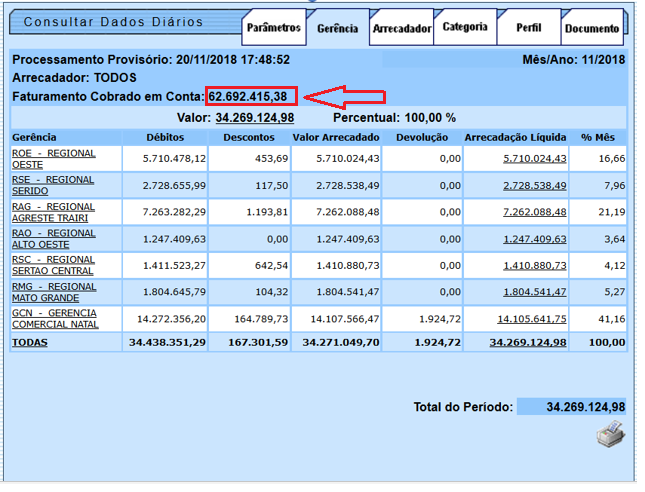Viewport: 645px width, 492px height.
Task: Switch to the Categoria tab
Action: pyautogui.click(x=465, y=27)
